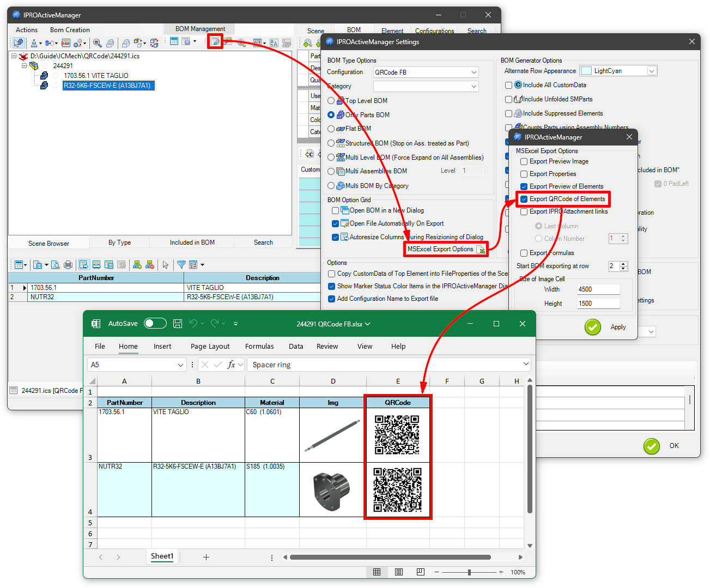
Task: Click the MSExcel Export Options icon button
Action: 481,250
